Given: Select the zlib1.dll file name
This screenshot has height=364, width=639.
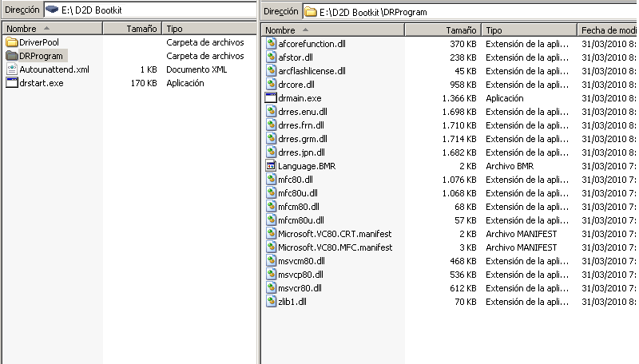Looking at the screenshot, I should 292,302.
